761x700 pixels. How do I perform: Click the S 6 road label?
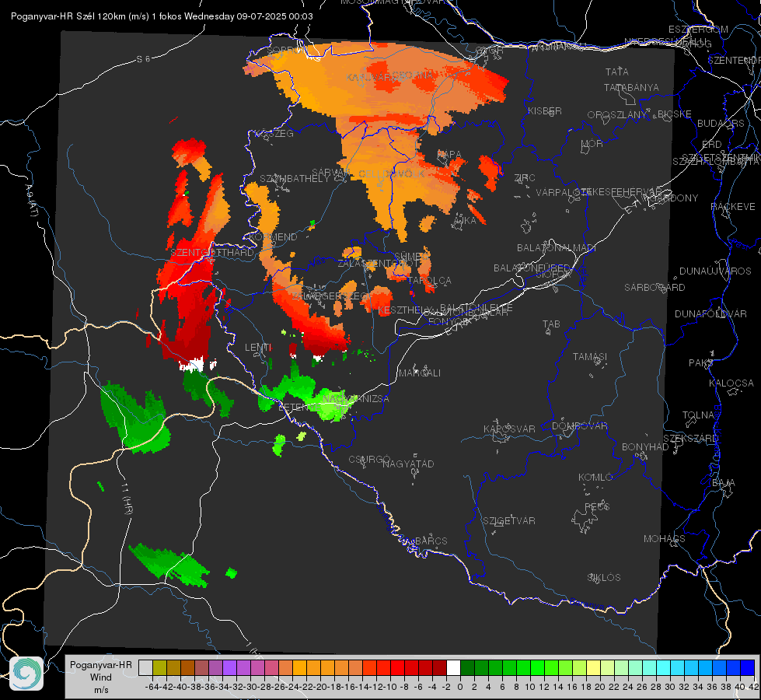143,59
